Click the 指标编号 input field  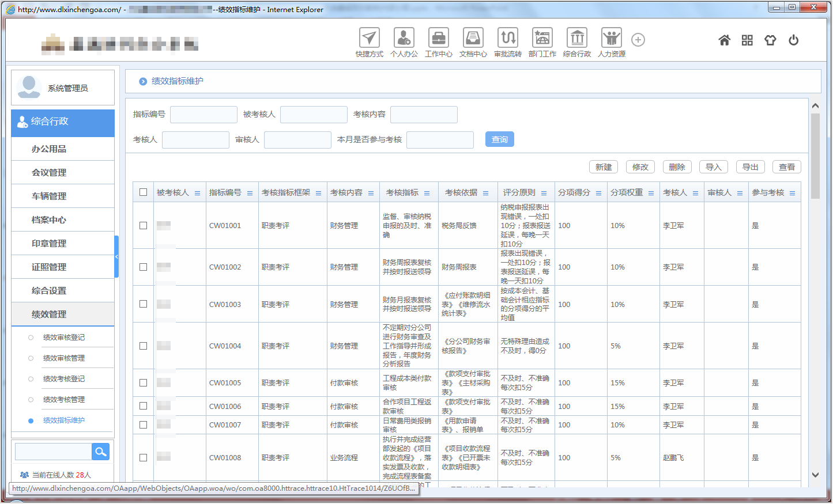[x=203, y=115]
